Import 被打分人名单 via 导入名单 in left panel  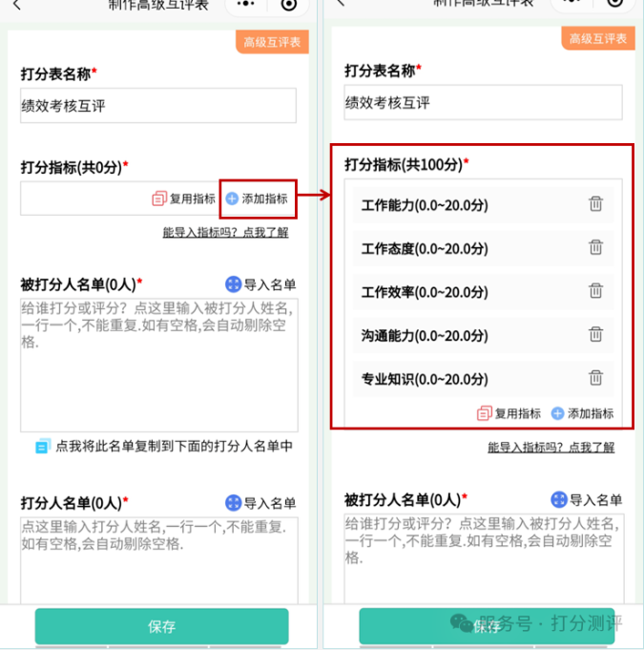click(260, 284)
